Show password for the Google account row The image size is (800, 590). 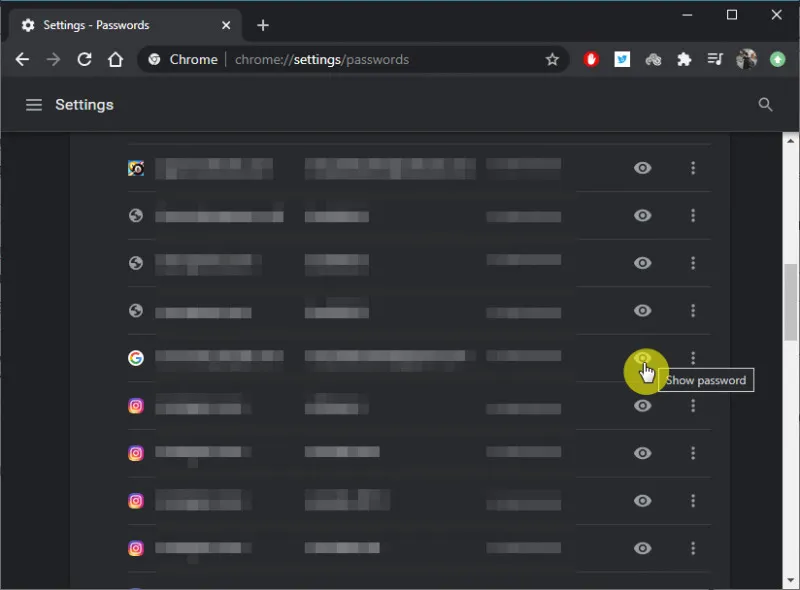point(643,358)
